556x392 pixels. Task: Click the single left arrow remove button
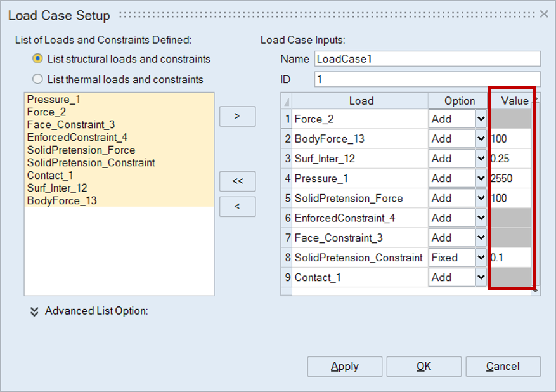tap(237, 206)
